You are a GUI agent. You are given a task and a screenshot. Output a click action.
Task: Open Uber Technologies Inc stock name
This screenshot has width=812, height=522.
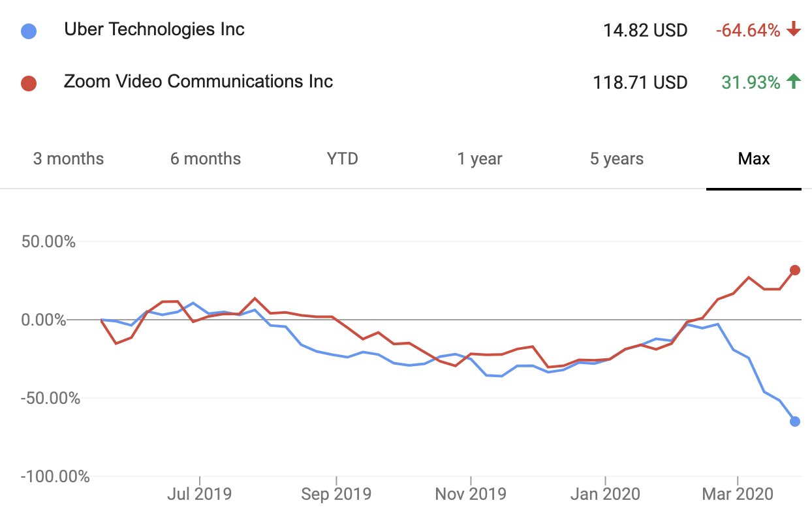[154, 29]
